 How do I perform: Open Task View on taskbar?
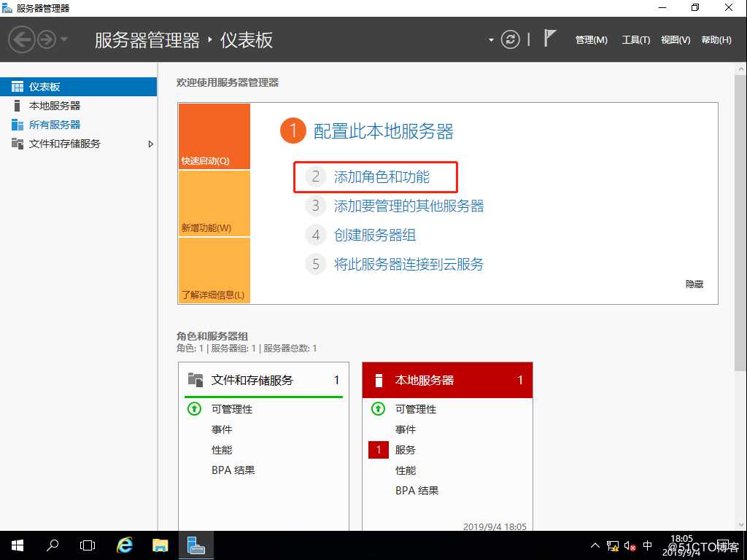[88, 545]
